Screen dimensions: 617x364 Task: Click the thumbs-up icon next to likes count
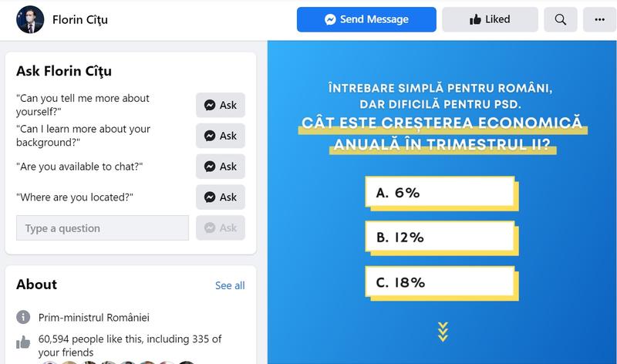tap(23, 342)
